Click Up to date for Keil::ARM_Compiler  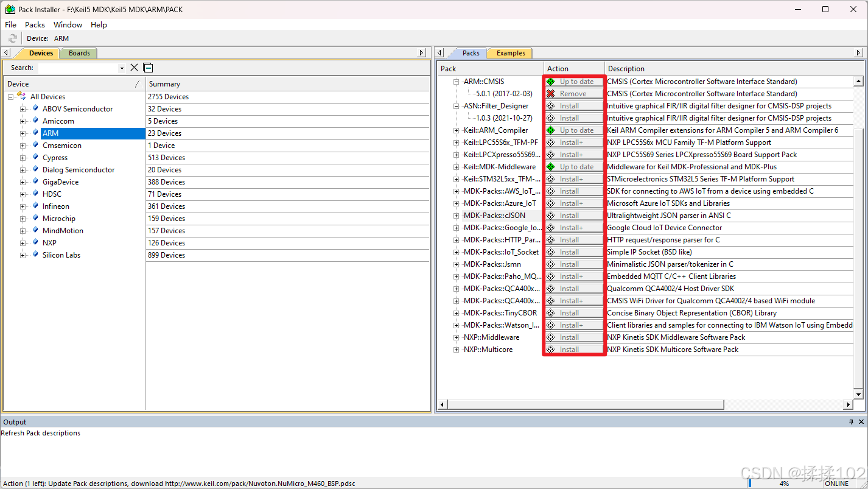[x=574, y=130]
